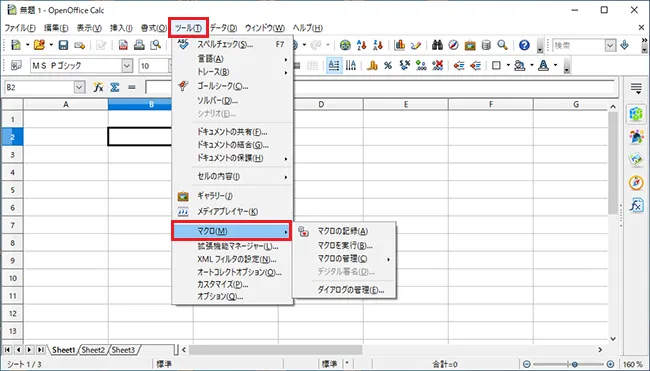This screenshot has height=371, width=650.
Task: Insert a chart with the Chart icon
Action: 400,45
